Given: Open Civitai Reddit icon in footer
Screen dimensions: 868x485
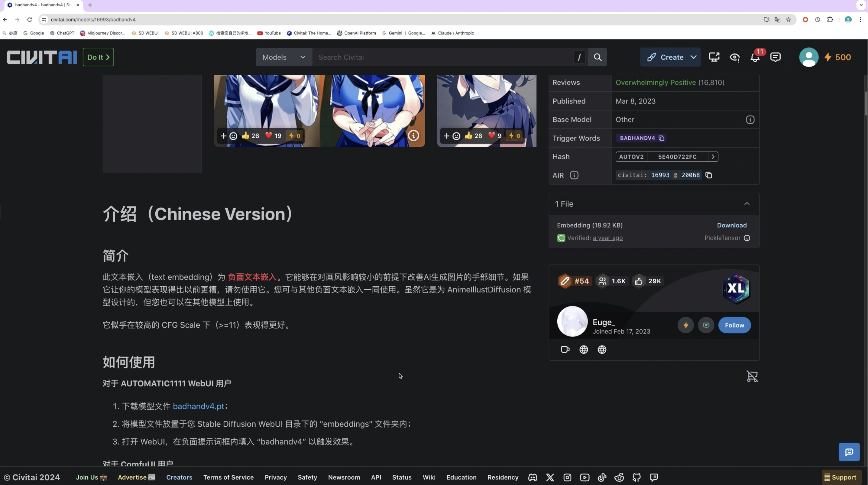Looking at the screenshot, I should point(619,477).
